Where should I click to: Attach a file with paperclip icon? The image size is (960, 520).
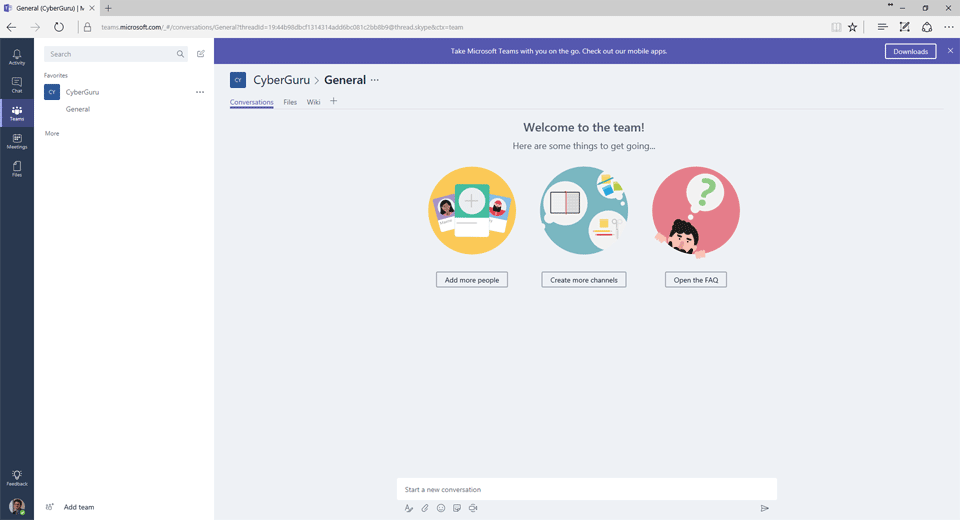coord(425,508)
